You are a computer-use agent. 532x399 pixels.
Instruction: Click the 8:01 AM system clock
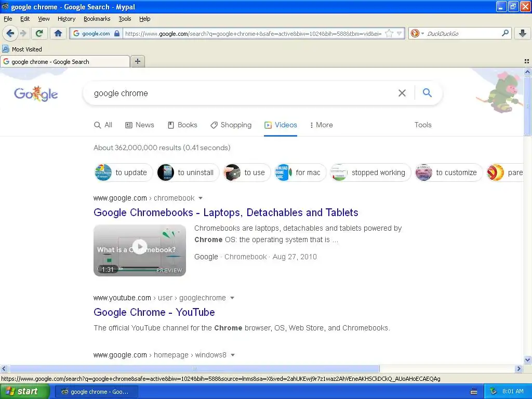[x=513, y=392]
